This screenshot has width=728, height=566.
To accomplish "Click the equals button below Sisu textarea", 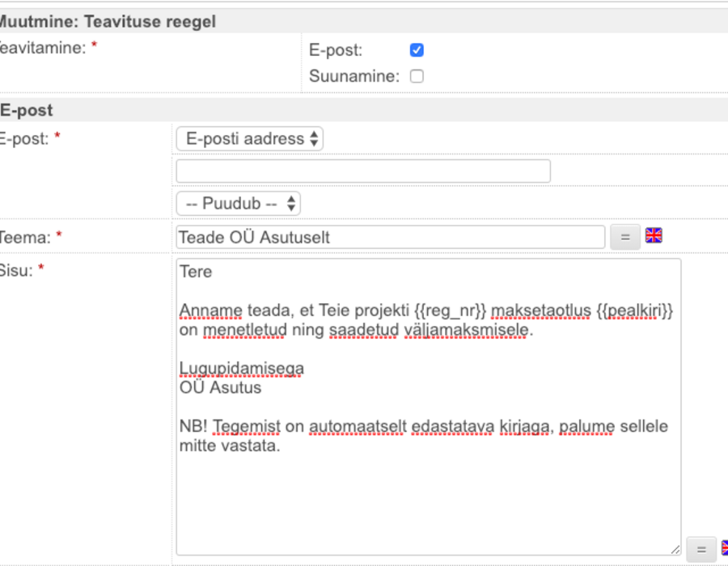I will click(x=701, y=549).
